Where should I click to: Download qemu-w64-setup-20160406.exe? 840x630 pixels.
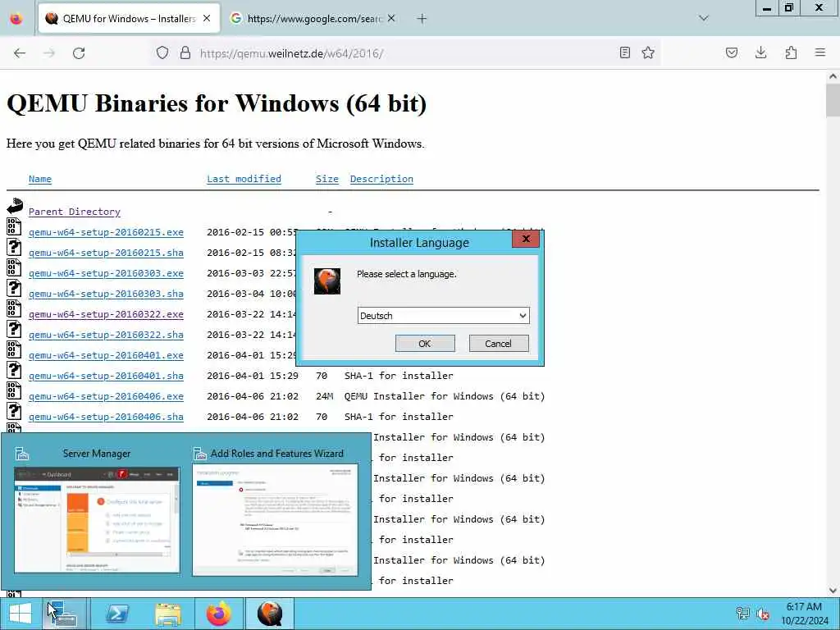106,396
